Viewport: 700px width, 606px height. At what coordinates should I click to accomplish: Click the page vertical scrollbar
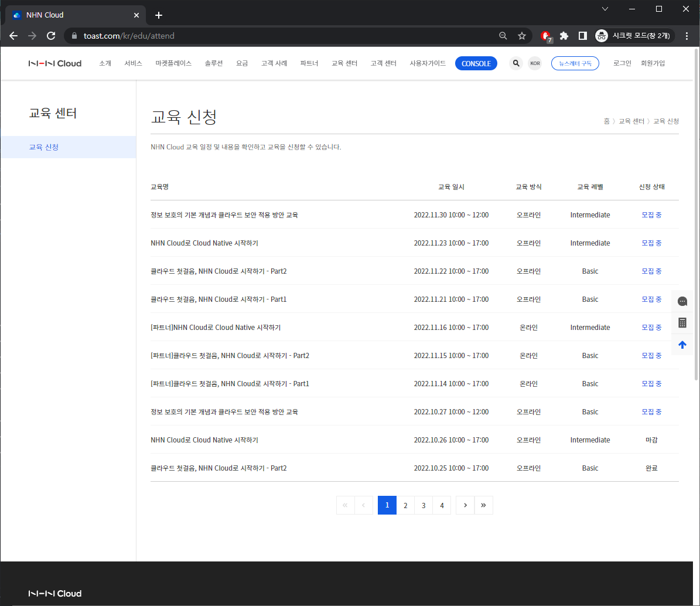tap(696, 215)
